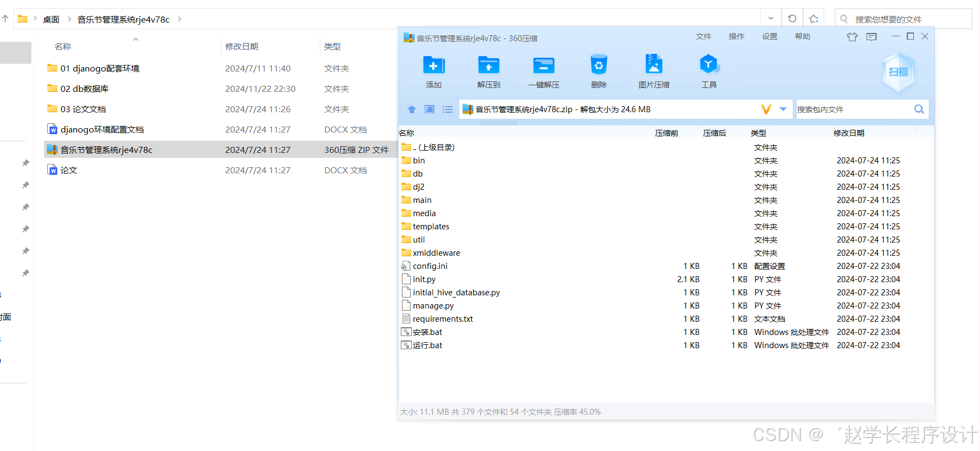The image size is (980, 451).
Task: Expand the Explorer address history dropdown
Action: click(x=771, y=19)
